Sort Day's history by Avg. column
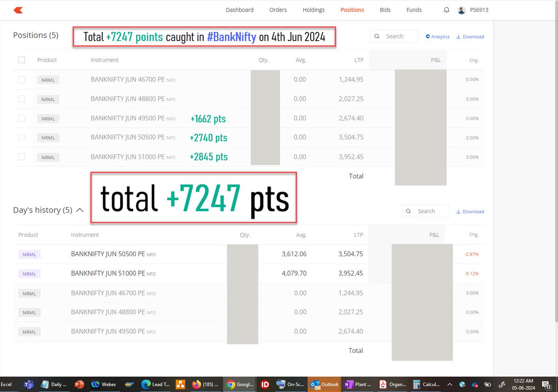Viewport: 558px width, 392px height. [x=301, y=235]
